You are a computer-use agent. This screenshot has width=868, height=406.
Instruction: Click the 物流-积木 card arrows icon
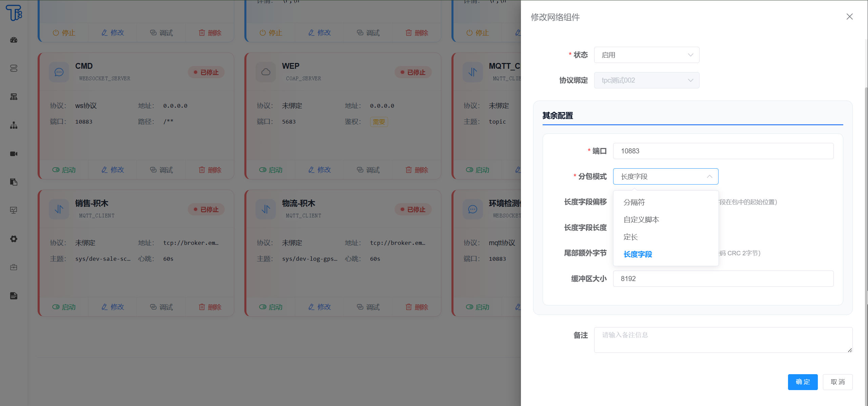click(x=266, y=209)
